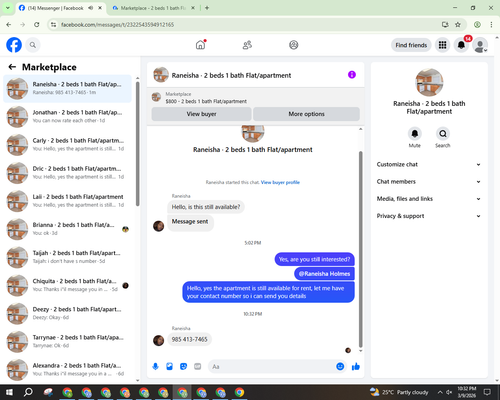Select the Raneisha conversation in list

[68, 88]
